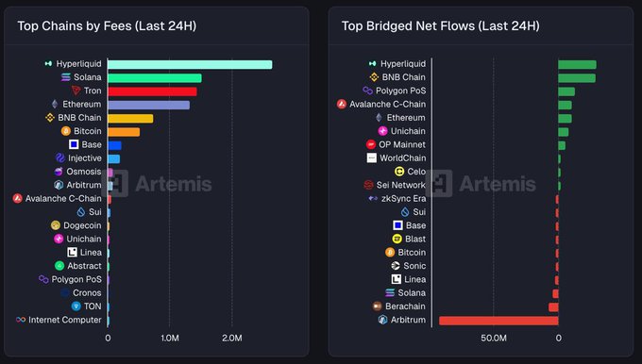
Task: Click the Hyperliquid icon in the fees chart
Action: pyautogui.click(x=48, y=64)
